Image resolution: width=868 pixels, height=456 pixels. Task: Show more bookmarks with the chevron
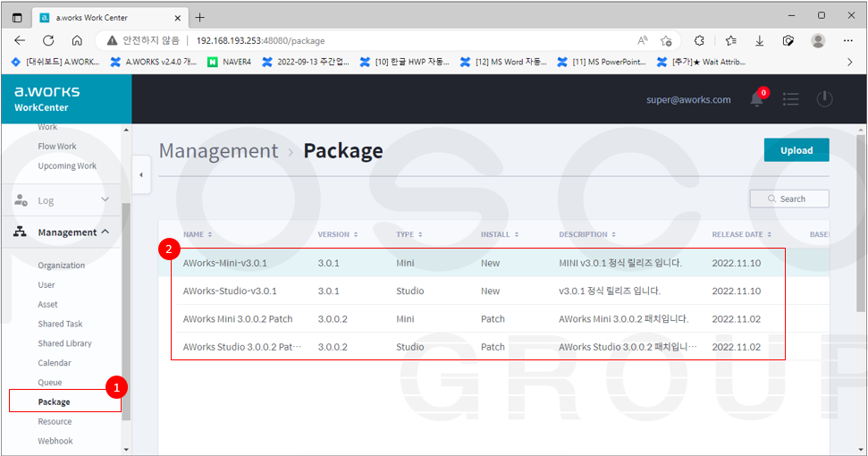pos(850,62)
